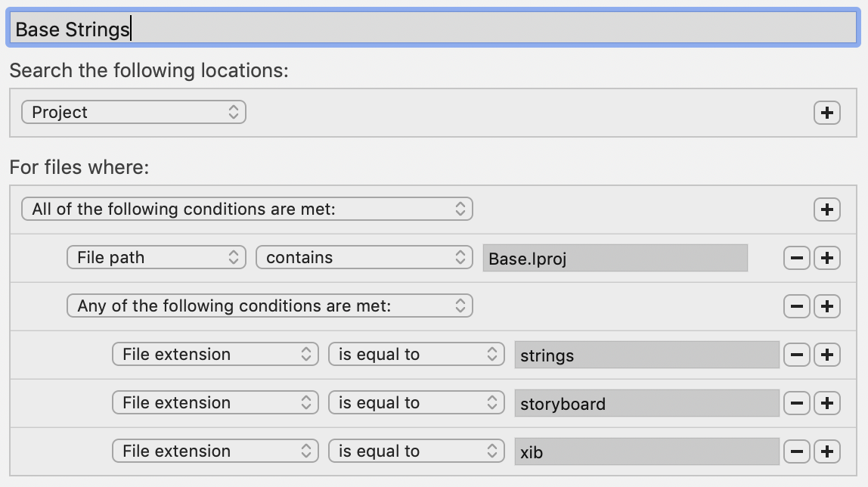Add a nested condition to the 'Any' group
868x487 pixels.
827,306
